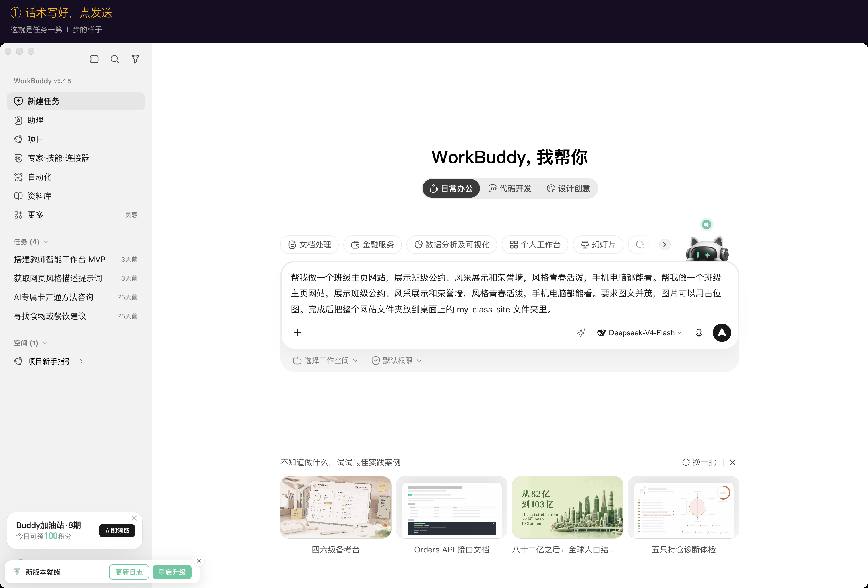
Task: Open 助理 in the sidebar
Action: pos(76,120)
